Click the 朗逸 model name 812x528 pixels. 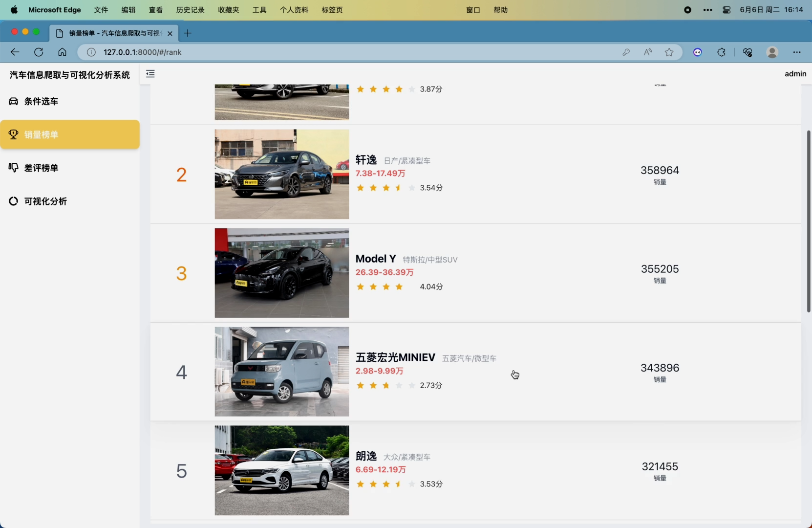pos(366,456)
